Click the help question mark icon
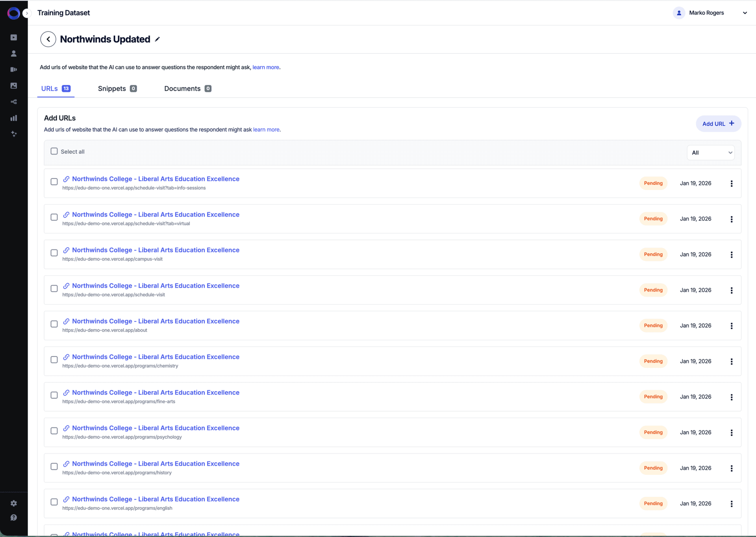Image resolution: width=756 pixels, height=537 pixels. click(14, 518)
